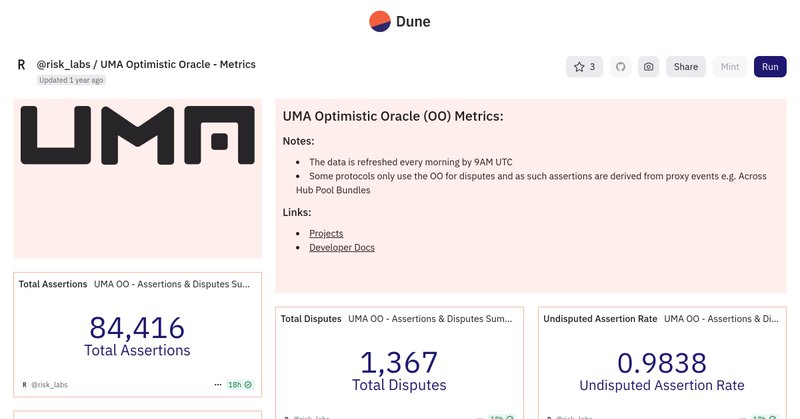Open the Projects link
The image size is (800, 419).
[326, 233]
